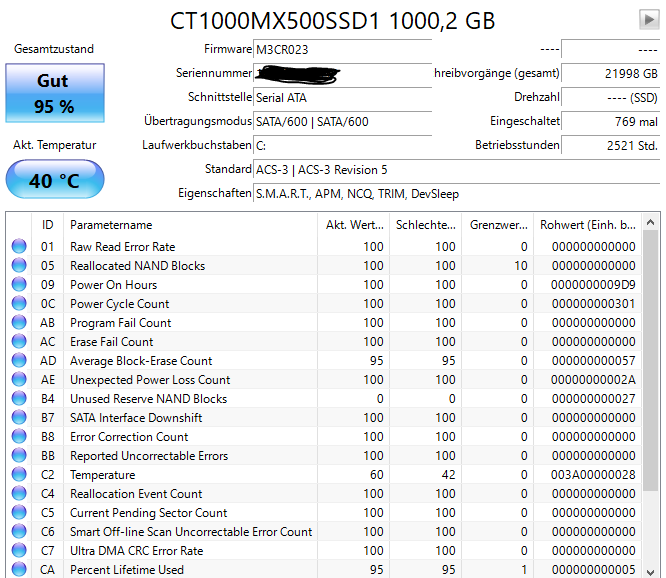Click the Firmware field showing M3CR023
This screenshot has height=578, width=666.
coord(342,50)
